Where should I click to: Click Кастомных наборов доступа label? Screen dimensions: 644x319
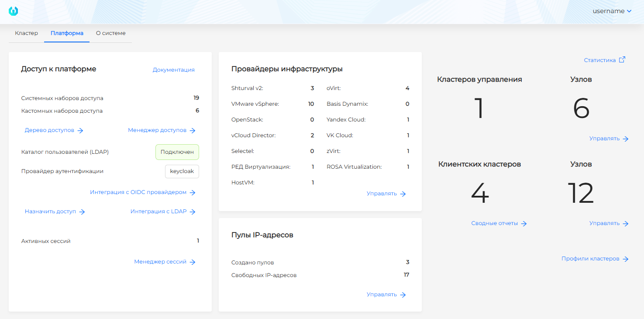click(x=62, y=111)
